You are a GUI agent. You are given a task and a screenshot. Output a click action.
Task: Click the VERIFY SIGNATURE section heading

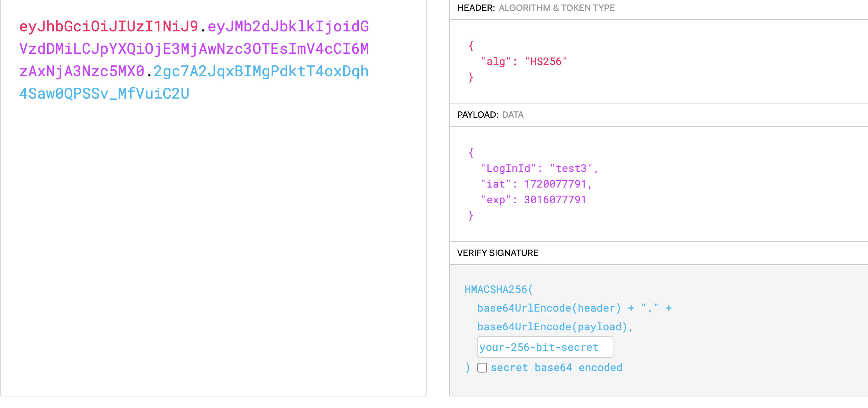click(x=497, y=253)
